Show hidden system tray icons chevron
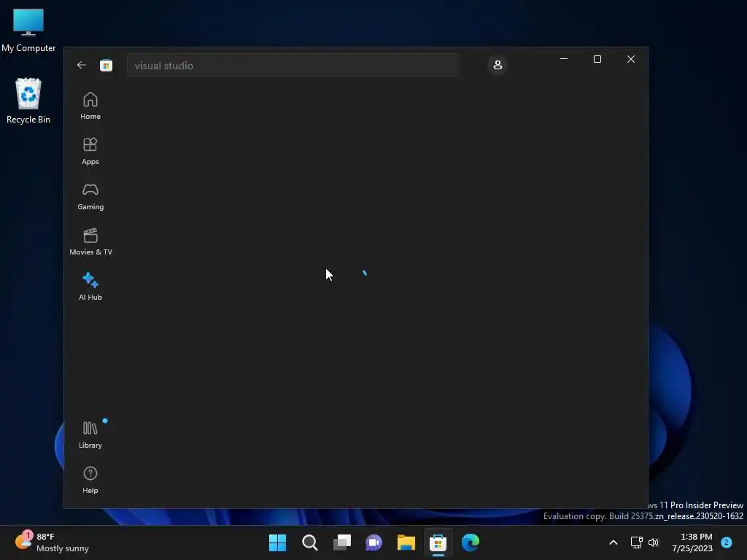The height and width of the screenshot is (560, 747). [613, 542]
